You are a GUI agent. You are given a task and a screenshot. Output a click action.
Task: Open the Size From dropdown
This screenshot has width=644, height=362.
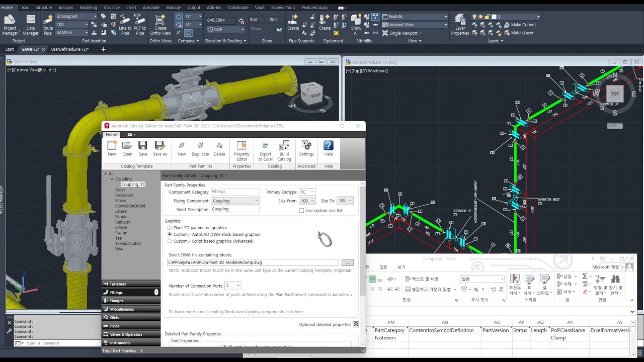pos(307,201)
